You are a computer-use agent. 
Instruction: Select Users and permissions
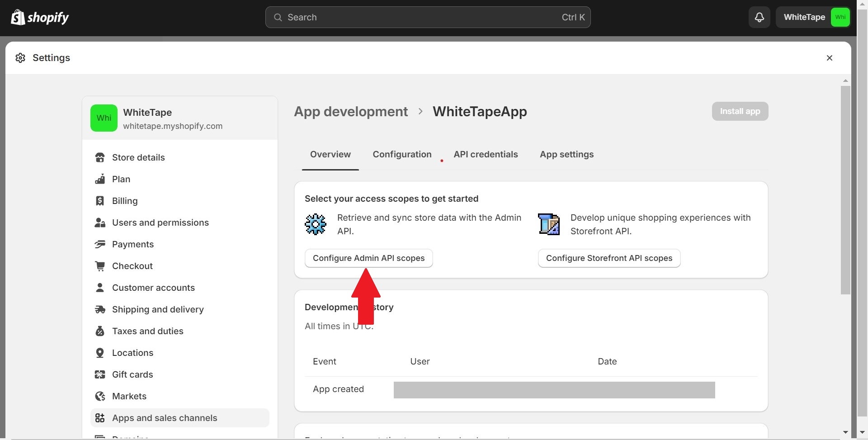point(180,222)
